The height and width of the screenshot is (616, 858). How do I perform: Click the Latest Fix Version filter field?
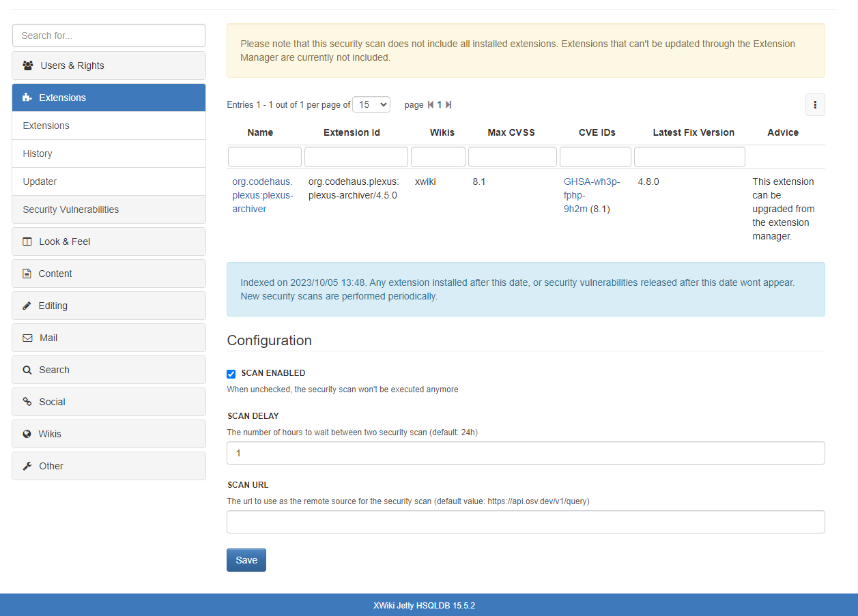pyautogui.click(x=689, y=157)
